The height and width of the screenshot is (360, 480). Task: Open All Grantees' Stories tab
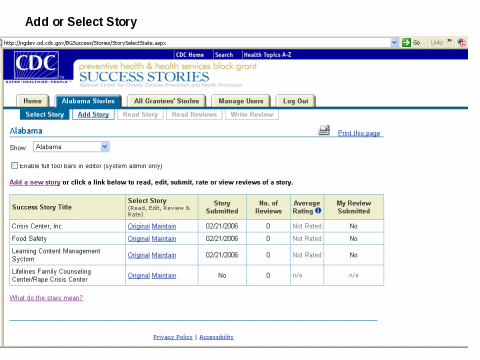166,101
